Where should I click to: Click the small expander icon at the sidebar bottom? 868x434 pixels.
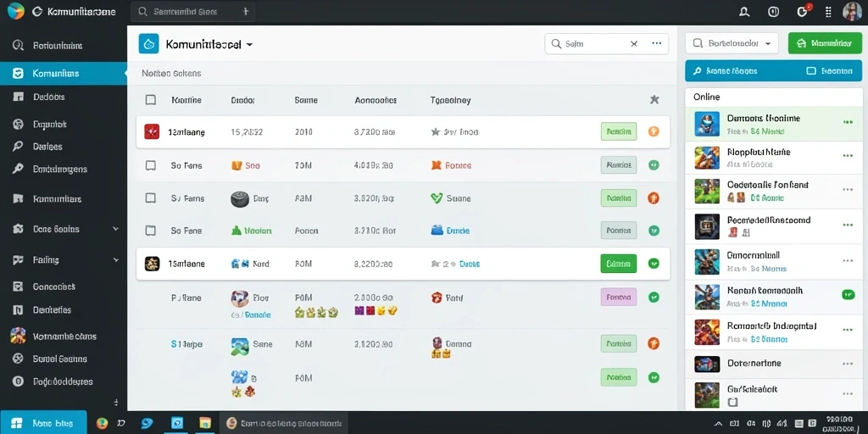115,403
